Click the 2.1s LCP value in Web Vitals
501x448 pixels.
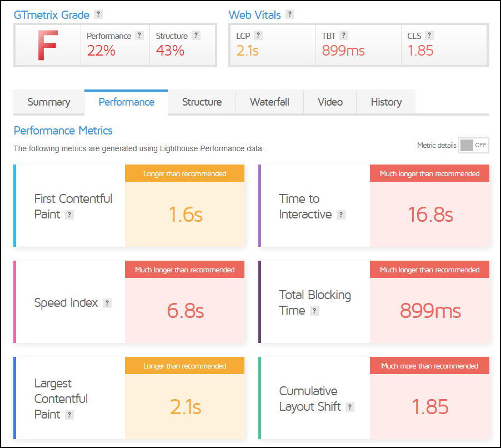point(247,51)
